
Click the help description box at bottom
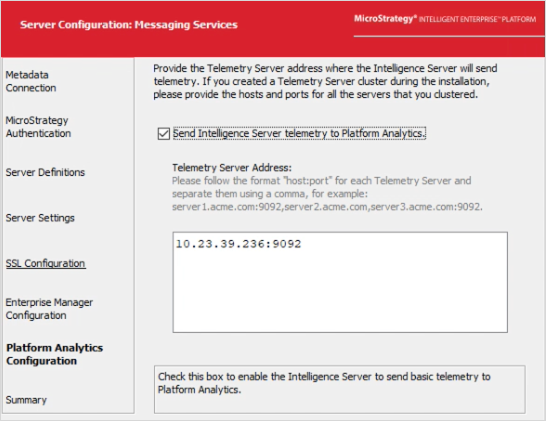(340, 389)
